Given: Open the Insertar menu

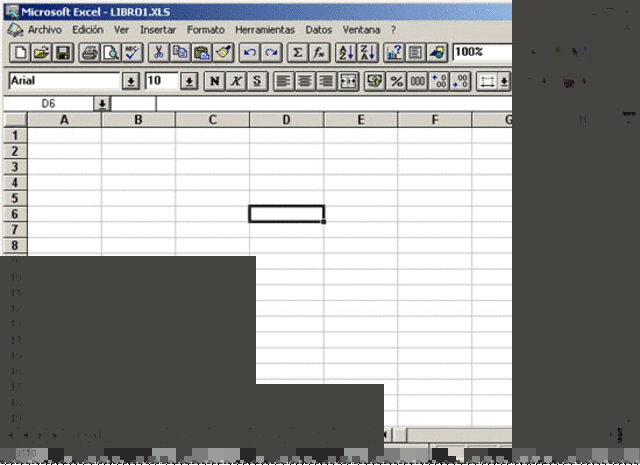Looking at the screenshot, I should pos(158,30).
